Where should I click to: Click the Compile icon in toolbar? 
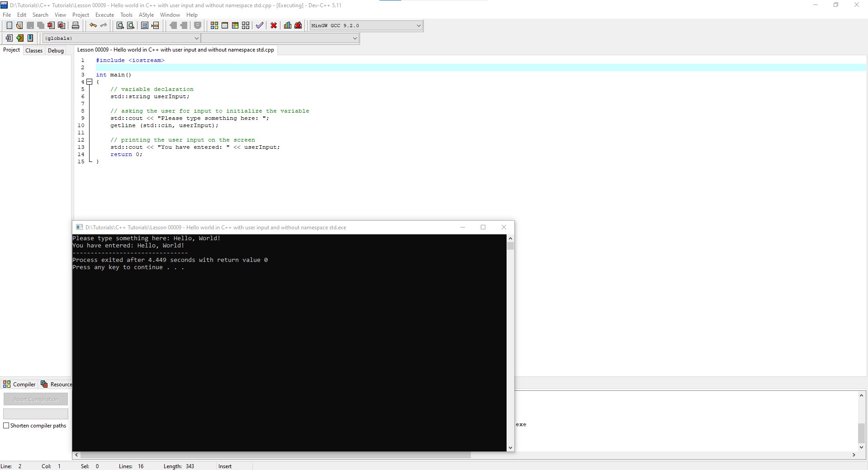pos(214,25)
